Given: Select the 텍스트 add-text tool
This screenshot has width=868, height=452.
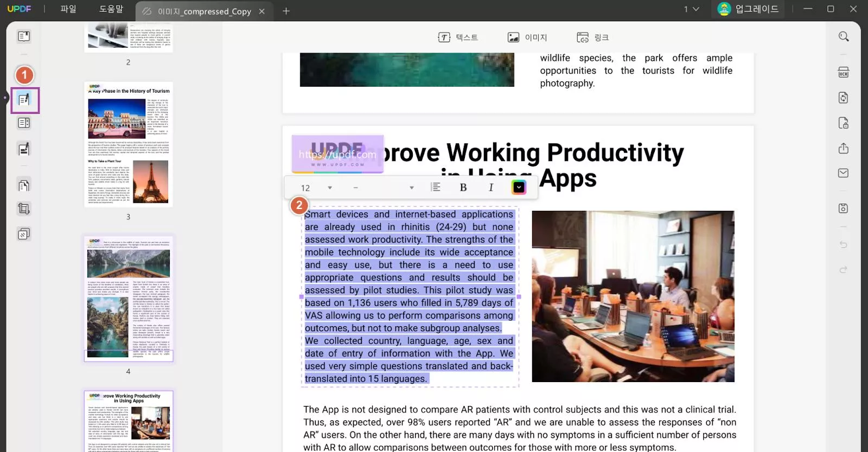Looking at the screenshot, I should point(458,37).
